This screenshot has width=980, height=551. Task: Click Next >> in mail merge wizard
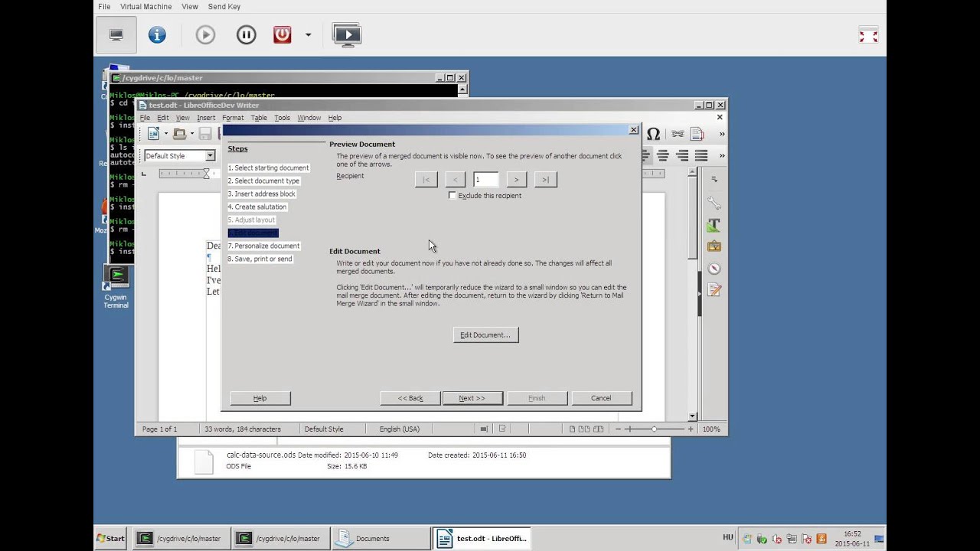click(x=472, y=398)
